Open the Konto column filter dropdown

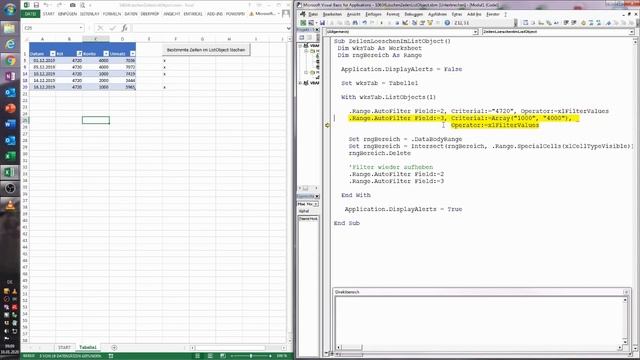pyautogui.click(x=106, y=53)
